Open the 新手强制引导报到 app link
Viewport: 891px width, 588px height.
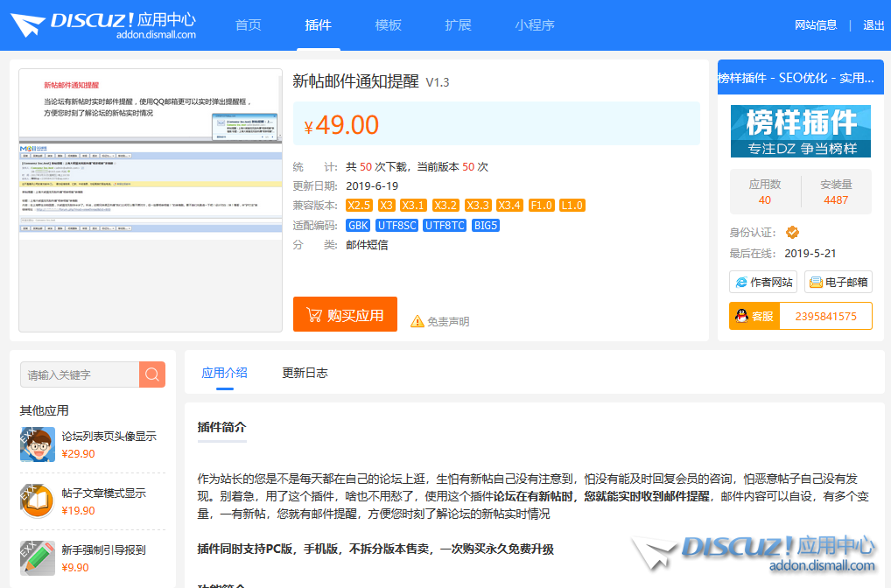click(x=103, y=549)
